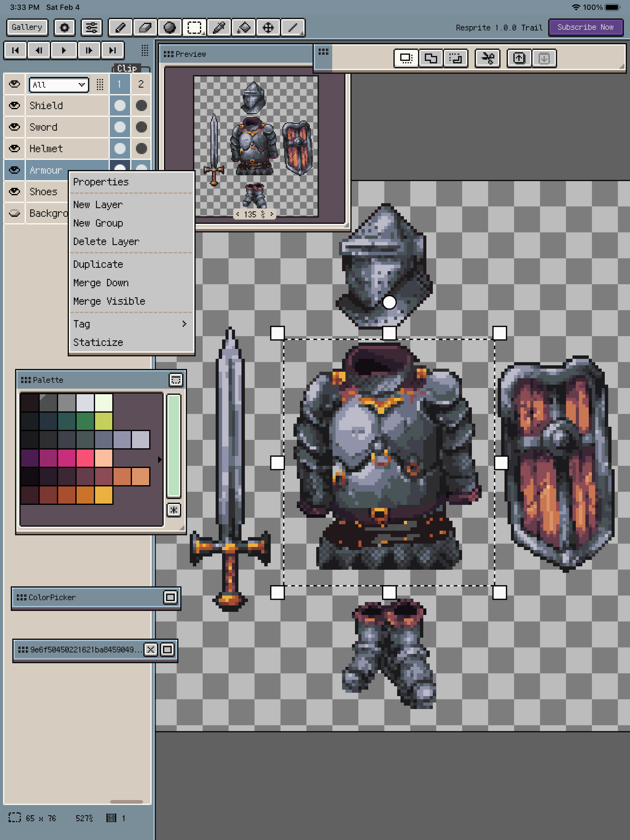Select Duplicate in the layer menu

98,264
